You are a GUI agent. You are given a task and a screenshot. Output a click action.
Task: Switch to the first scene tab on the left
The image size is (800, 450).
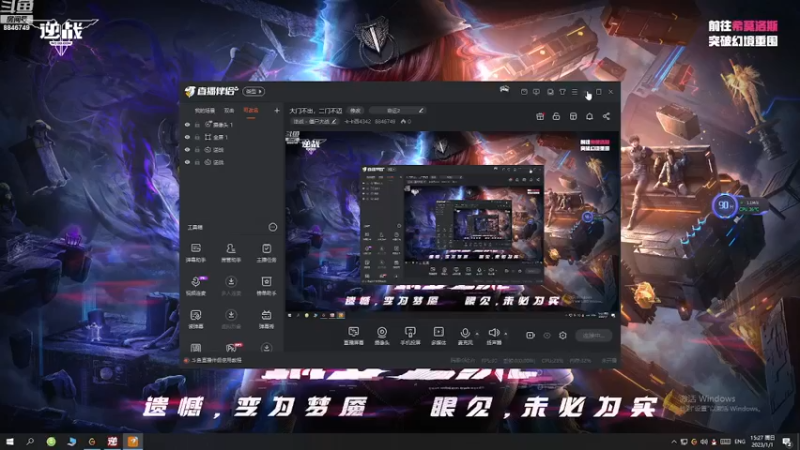pyautogui.click(x=205, y=110)
